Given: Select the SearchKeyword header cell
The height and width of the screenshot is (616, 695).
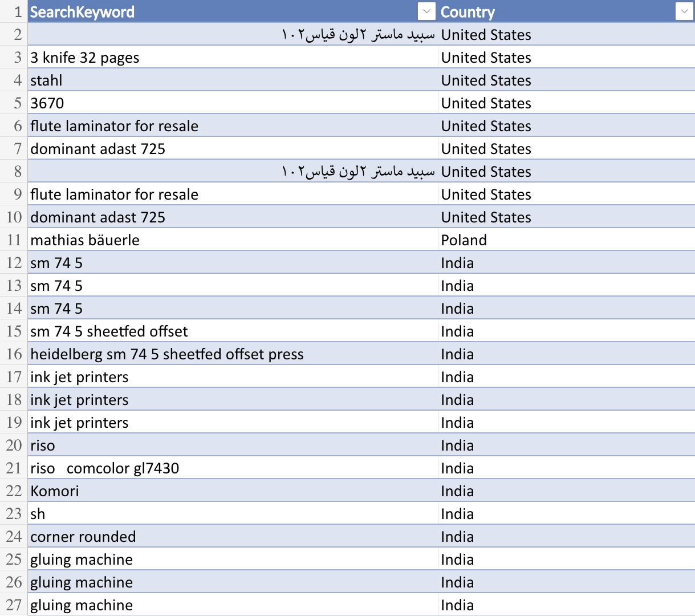Looking at the screenshot, I should tap(233, 11).
